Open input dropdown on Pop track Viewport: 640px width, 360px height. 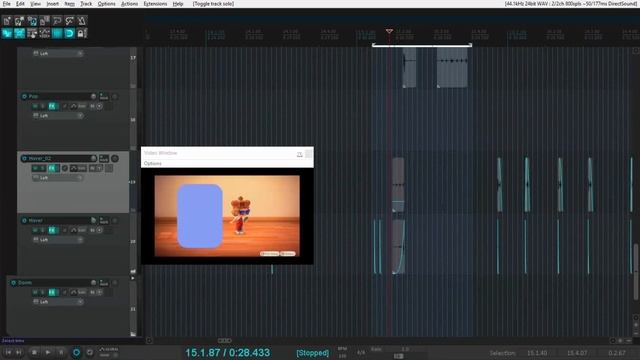coord(58,116)
